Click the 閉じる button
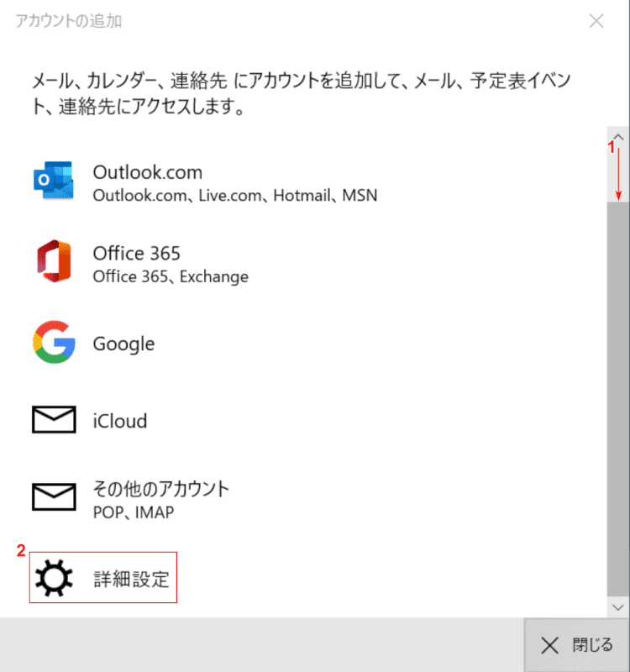The height and width of the screenshot is (672, 630). 577,645
